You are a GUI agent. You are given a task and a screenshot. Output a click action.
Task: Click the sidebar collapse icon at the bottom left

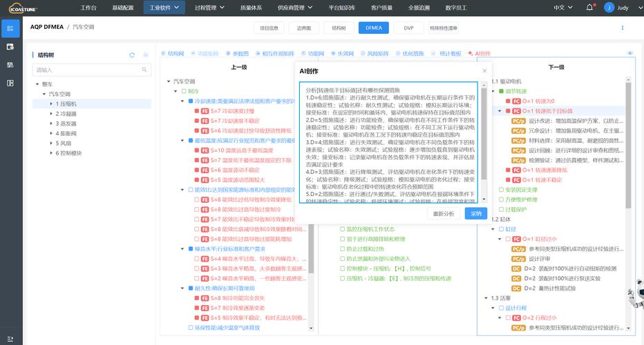click(10, 339)
